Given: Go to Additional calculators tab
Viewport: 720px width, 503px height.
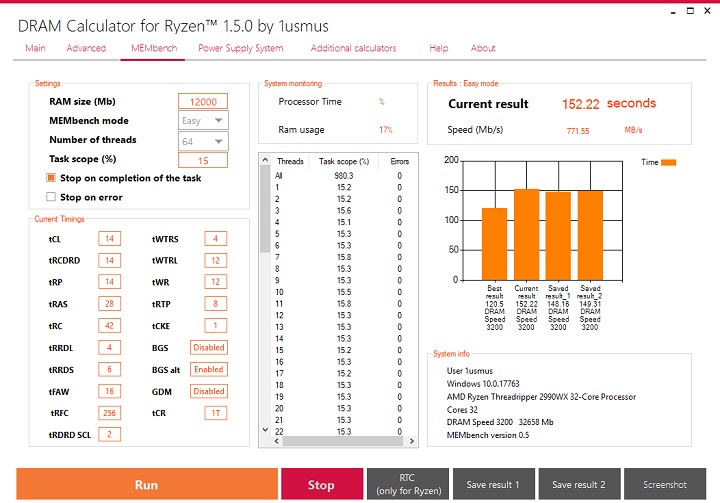Looking at the screenshot, I should pyautogui.click(x=353, y=48).
